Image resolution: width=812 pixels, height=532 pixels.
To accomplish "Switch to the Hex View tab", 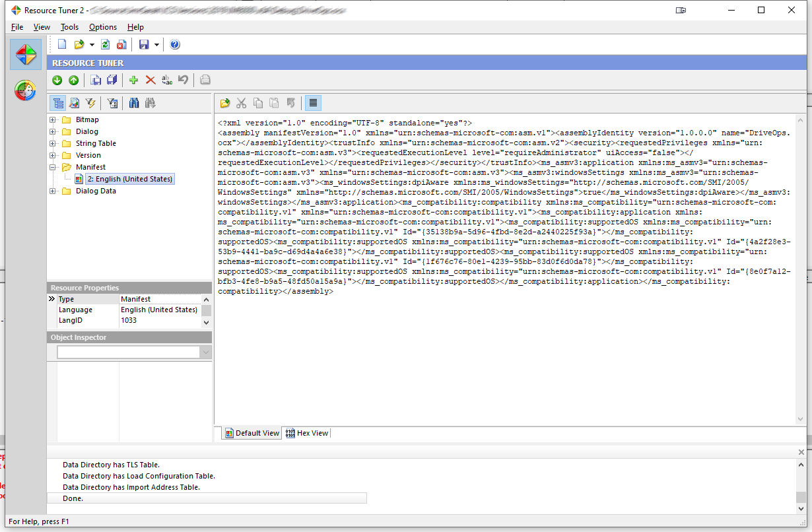I will tap(307, 433).
